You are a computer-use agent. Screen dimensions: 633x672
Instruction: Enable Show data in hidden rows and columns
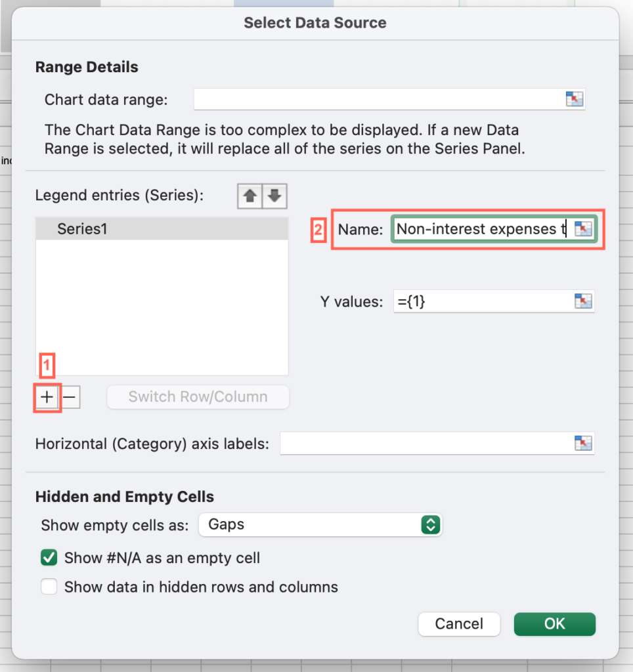49,587
